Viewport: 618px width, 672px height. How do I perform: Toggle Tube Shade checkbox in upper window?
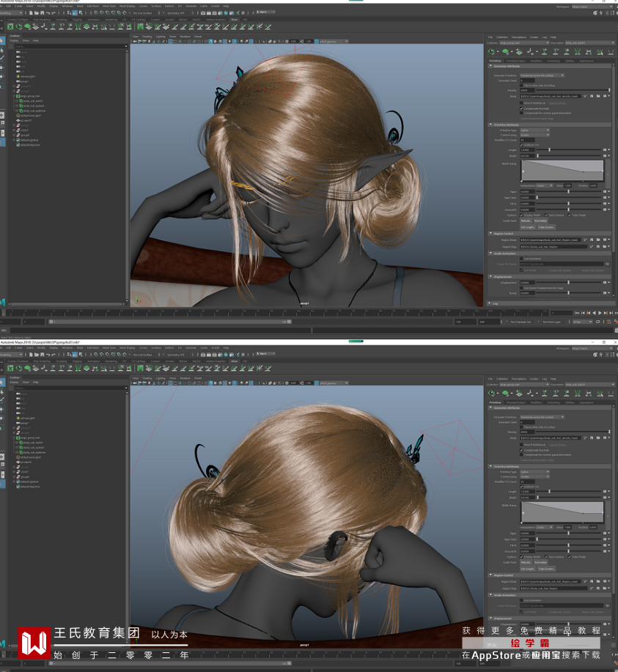(569, 215)
